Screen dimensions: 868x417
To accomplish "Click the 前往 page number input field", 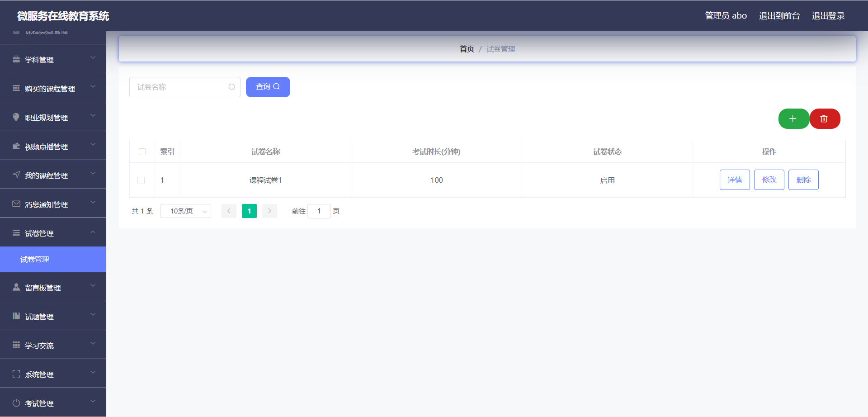I will click(x=319, y=211).
